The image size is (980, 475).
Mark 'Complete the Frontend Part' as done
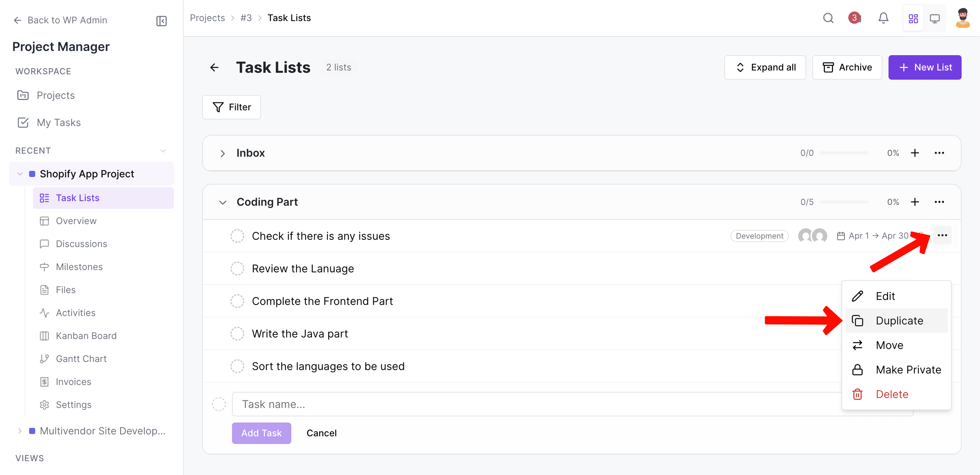tap(237, 301)
